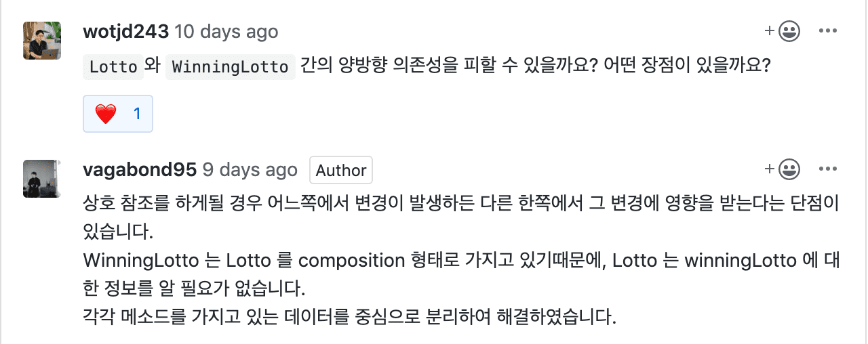Click the wotjd243 username link
Image resolution: width=868 pixels, height=344 pixels.
tap(125, 31)
